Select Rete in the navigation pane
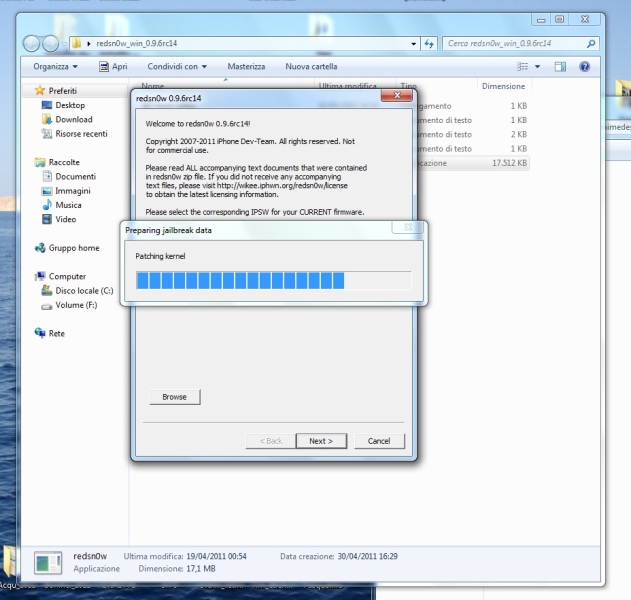 pos(57,334)
